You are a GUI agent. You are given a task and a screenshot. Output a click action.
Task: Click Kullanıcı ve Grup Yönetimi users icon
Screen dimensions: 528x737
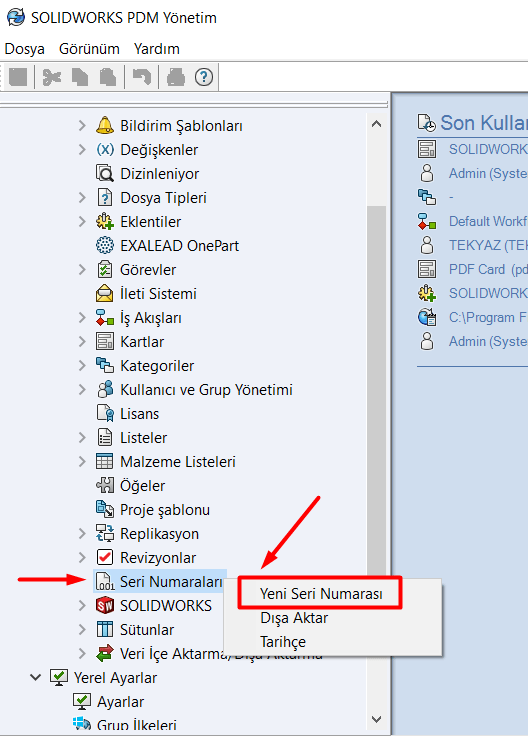(x=105, y=389)
